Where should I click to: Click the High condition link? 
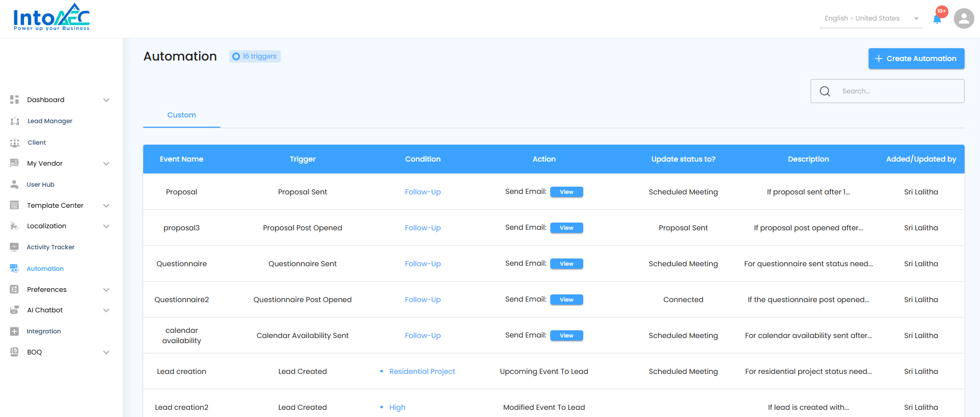[397, 407]
